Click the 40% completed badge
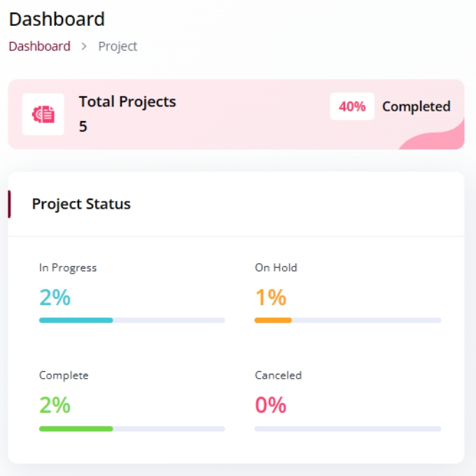 tap(352, 106)
